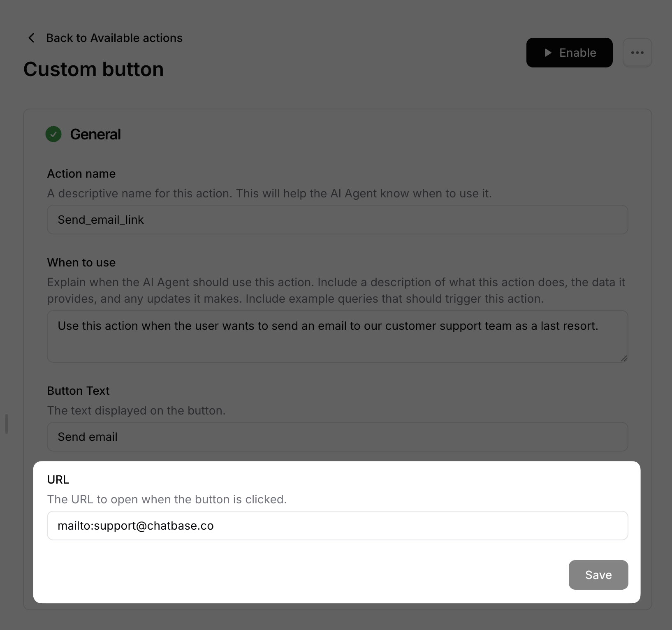This screenshot has width=672, height=630.
Task: Click the Custom button page title
Action: (94, 69)
